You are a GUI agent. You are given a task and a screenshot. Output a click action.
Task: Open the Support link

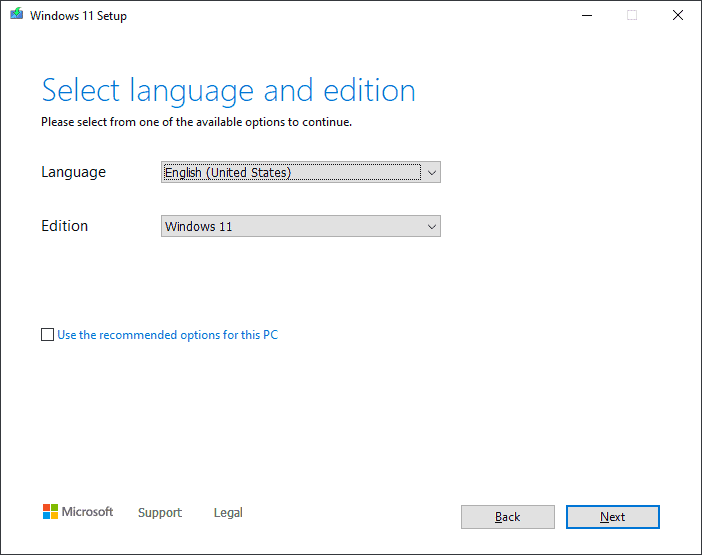point(160,513)
